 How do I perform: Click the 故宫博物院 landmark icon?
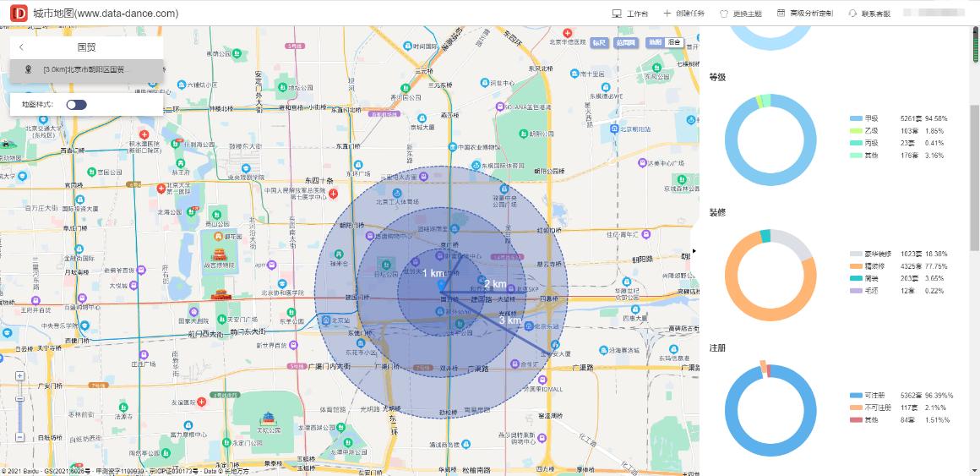tap(219, 254)
